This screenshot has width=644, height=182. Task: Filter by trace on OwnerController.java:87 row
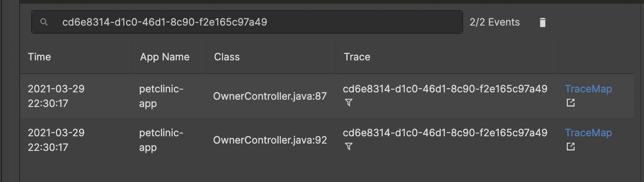pyautogui.click(x=349, y=103)
